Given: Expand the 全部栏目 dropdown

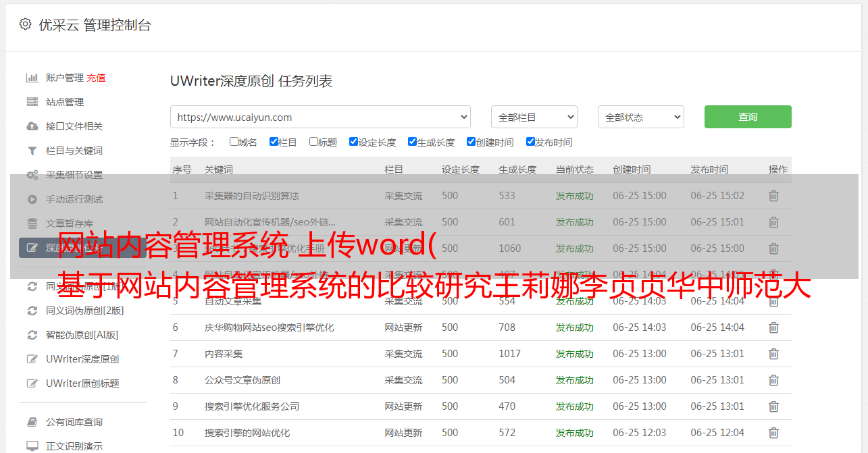Looking at the screenshot, I should [534, 117].
